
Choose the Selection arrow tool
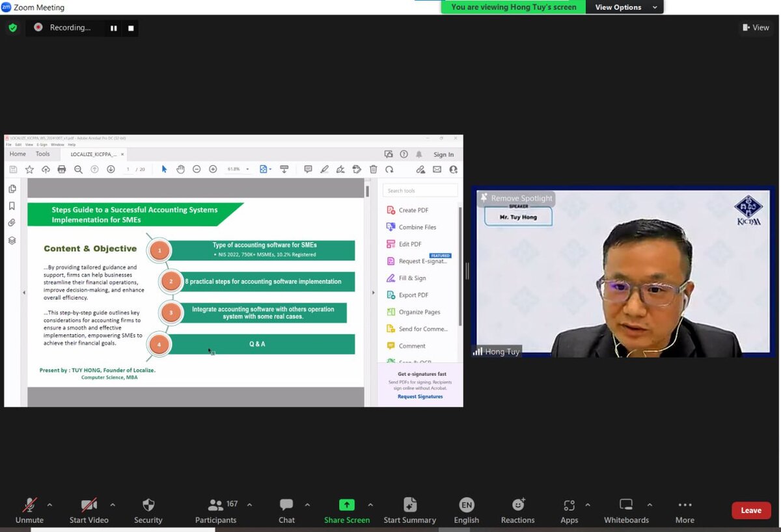coord(164,169)
